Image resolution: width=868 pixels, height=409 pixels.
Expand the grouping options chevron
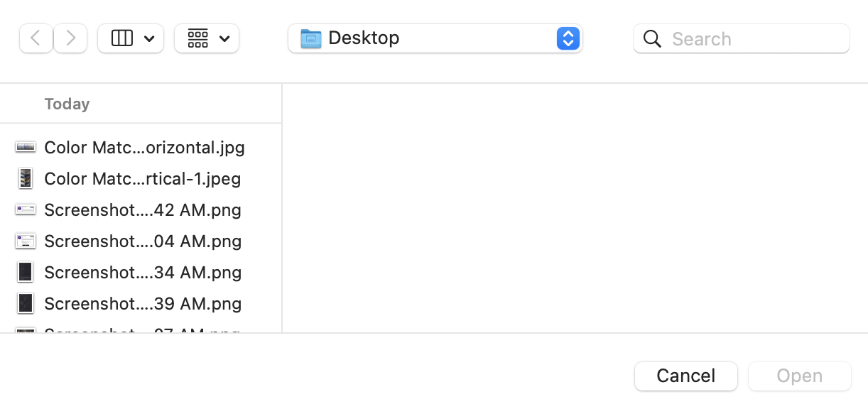pos(224,39)
